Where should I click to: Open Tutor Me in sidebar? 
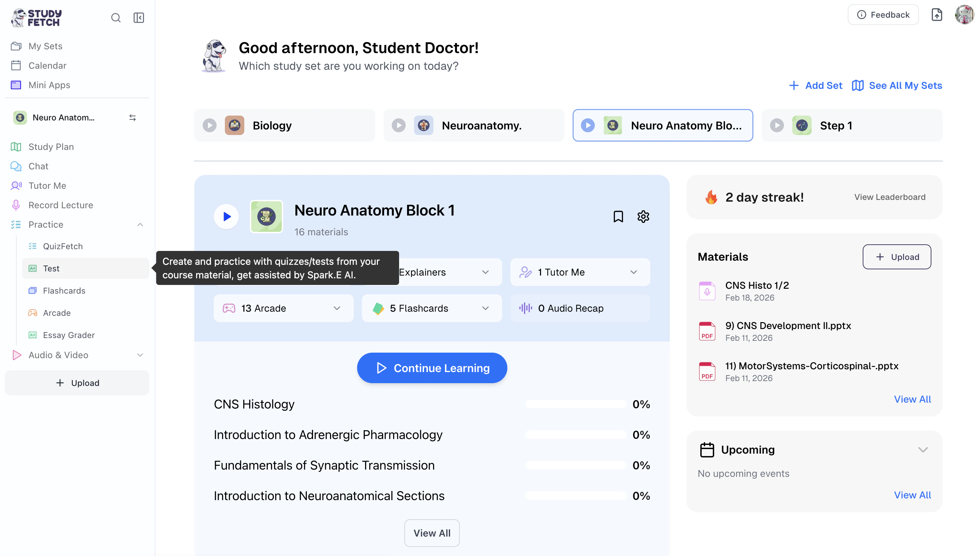point(47,186)
